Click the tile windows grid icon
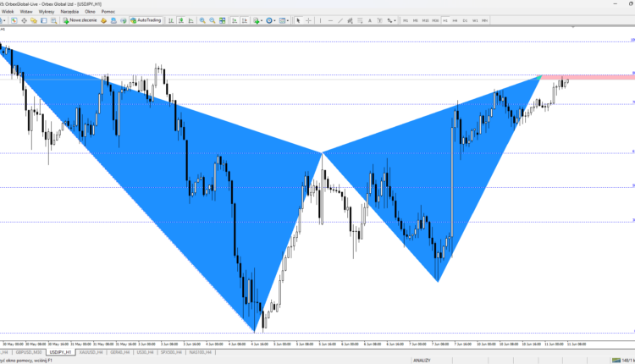Image resolution: width=635 pixels, height=364 pixels. [x=223, y=20]
